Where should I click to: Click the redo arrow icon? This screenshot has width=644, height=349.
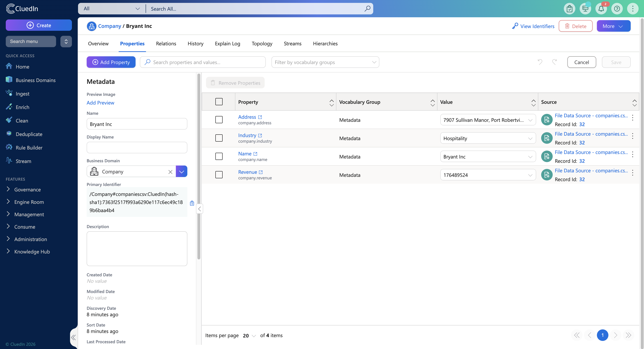click(554, 62)
